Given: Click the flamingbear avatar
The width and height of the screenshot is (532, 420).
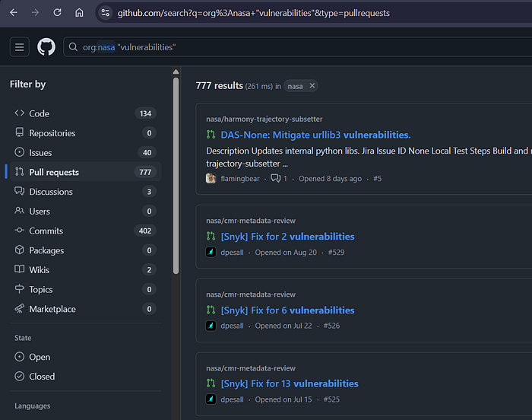Looking at the screenshot, I should 211,178.
